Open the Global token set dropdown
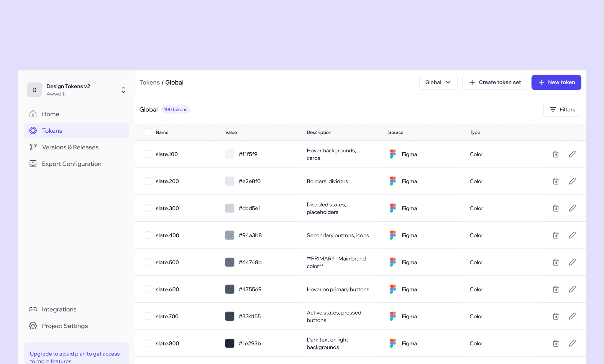604x364 pixels. (438, 82)
